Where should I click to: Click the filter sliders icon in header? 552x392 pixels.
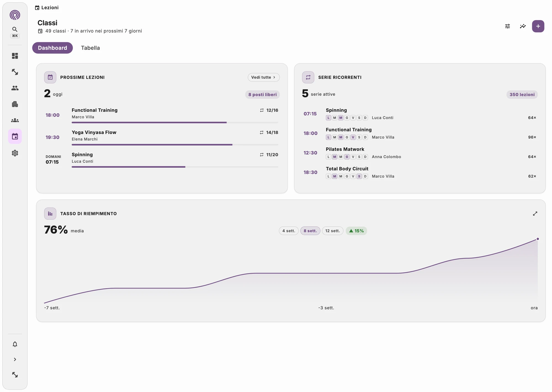coord(508,26)
